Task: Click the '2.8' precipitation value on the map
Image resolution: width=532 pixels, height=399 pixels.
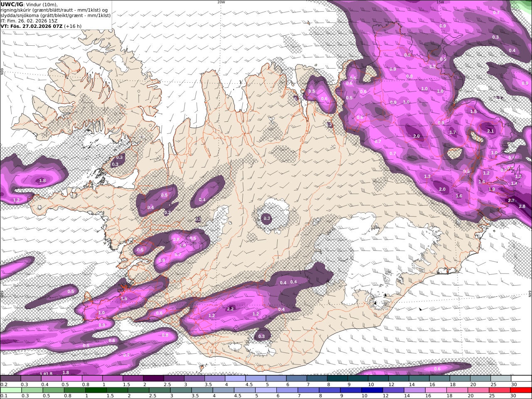Action: 522,206
